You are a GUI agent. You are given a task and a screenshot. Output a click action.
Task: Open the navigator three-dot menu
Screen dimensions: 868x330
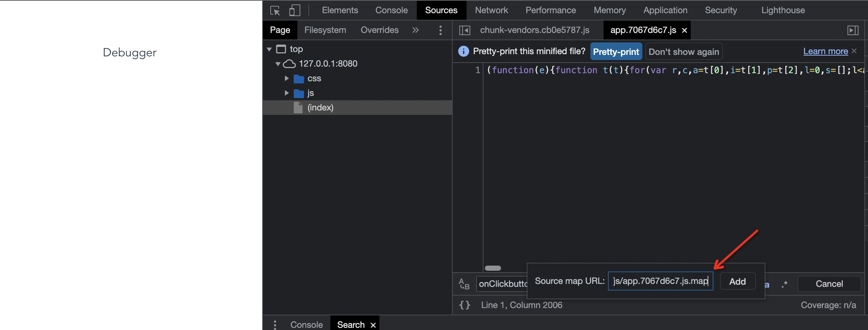coord(440,30)
